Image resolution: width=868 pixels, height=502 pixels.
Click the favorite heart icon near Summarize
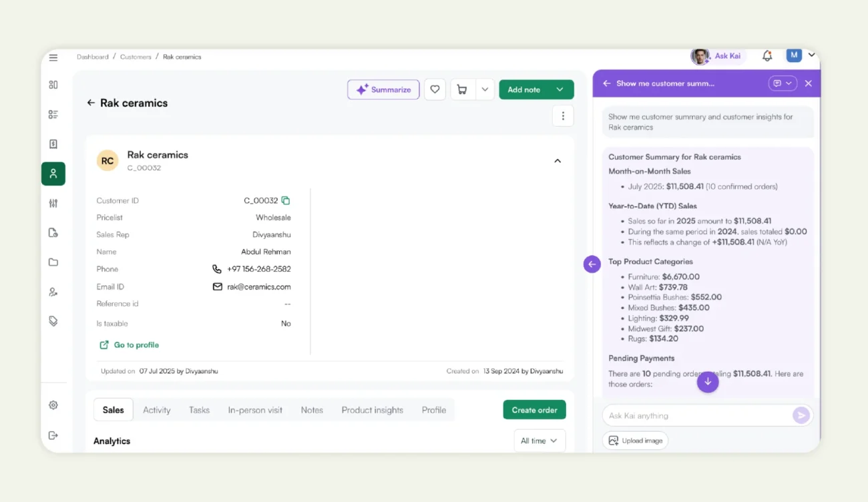pyautogui.click(x=435, y=89)
